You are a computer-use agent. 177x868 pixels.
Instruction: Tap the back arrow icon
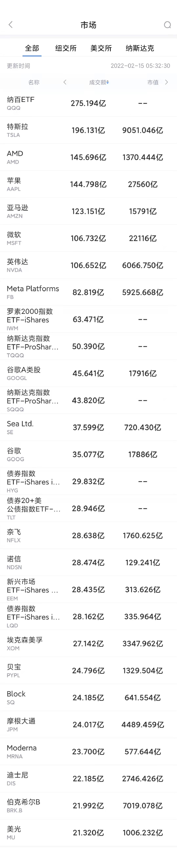[10, 24]
